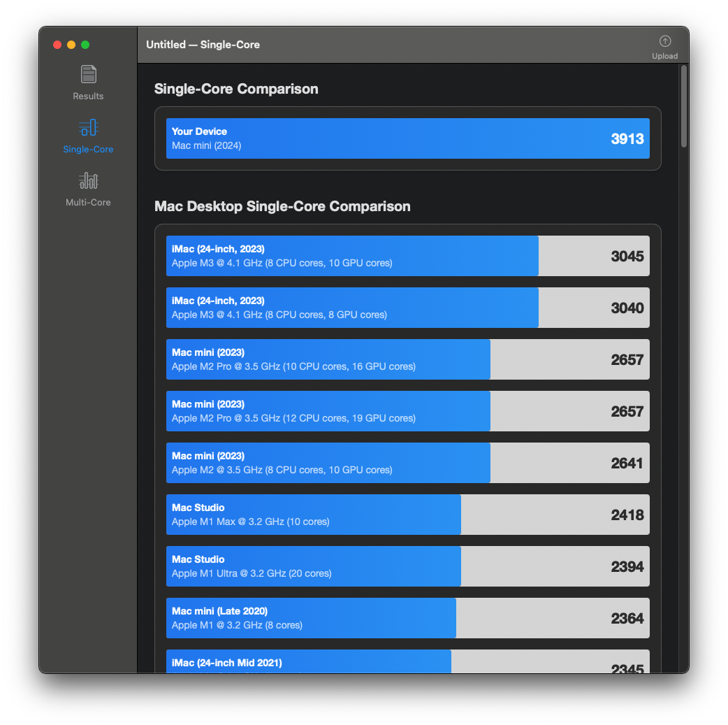Click the green full-screen button
Viewport: 728px width, 725px height.
[x=85, y=45]
